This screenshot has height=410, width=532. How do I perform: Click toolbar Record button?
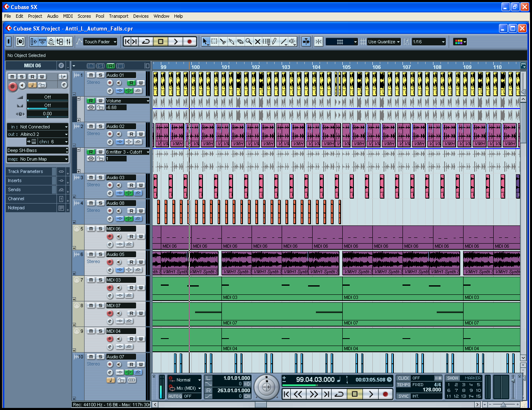(190, 41)
